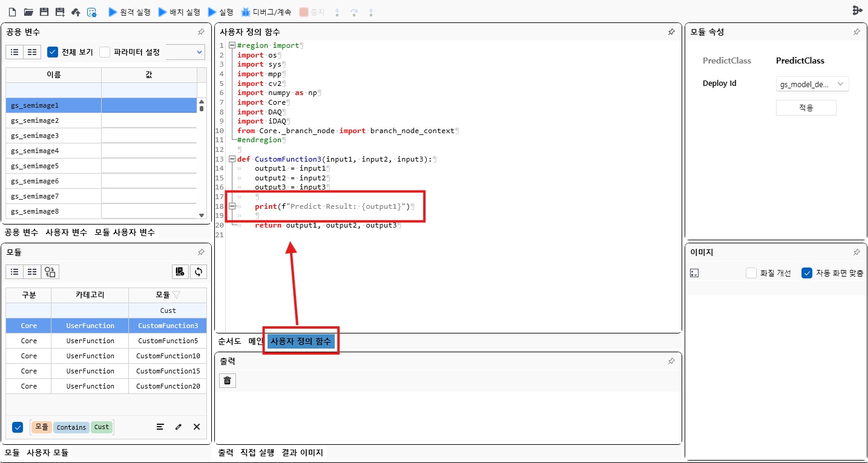This screenshot has height=463, width=868.
Task: Open the dropdown next to 파라미터 설정
Action: [x=186, y=51]
